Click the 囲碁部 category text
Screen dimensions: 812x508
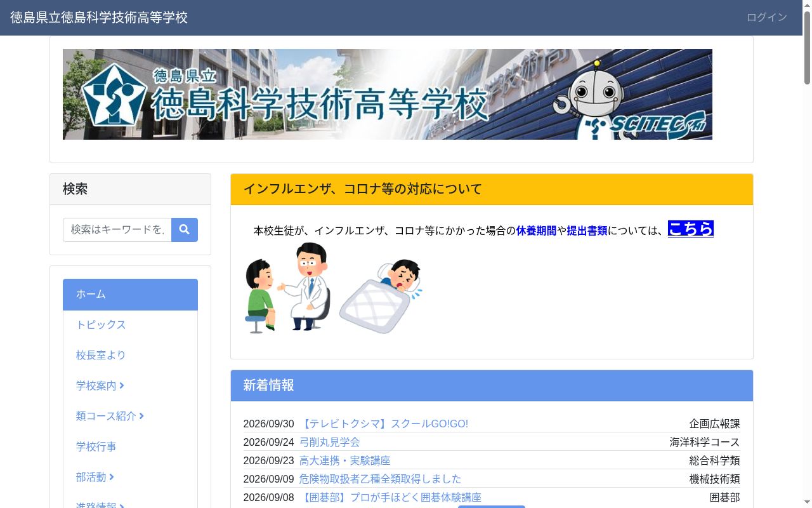point(725,498)
